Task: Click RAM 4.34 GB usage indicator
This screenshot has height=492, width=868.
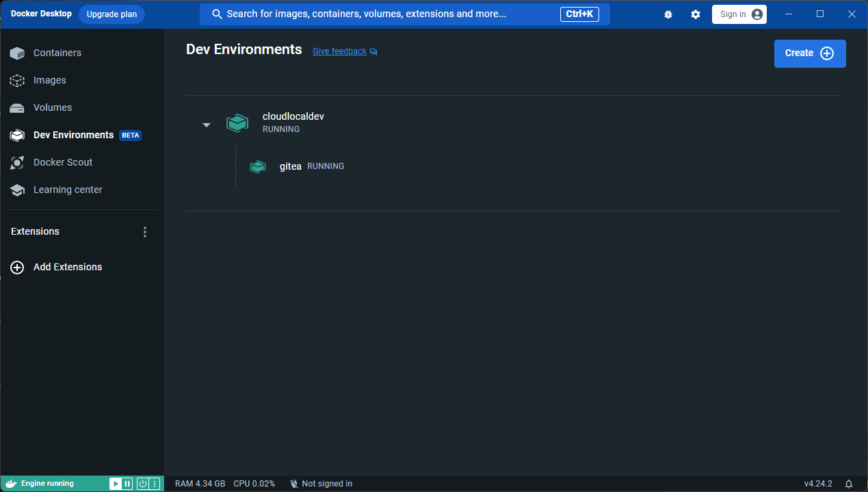Action: click(x=200, y=484)
